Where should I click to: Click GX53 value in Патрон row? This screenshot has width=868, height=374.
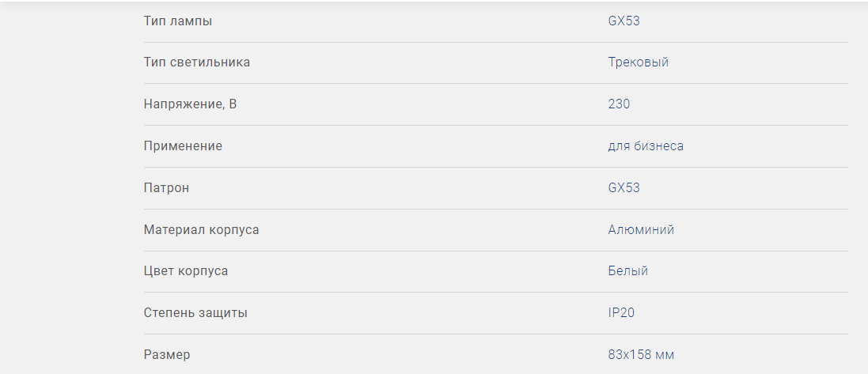pos(624,188)
